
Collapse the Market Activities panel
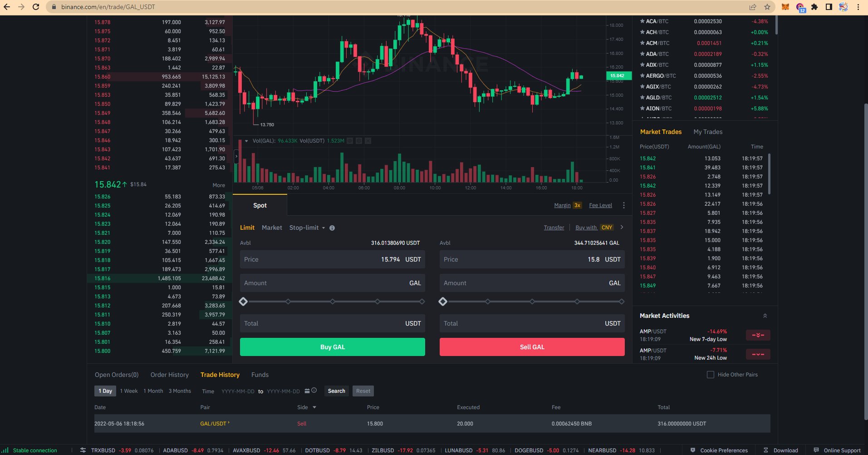pyautogui.click(x=765, y=316)
